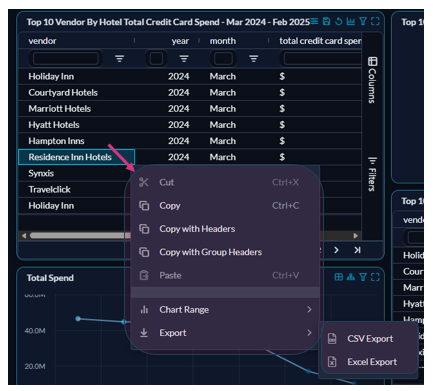This screenshot has height=391, width=433.
Task: Open the settings sliders icon in vendor table header
Action: click(314, 22)
